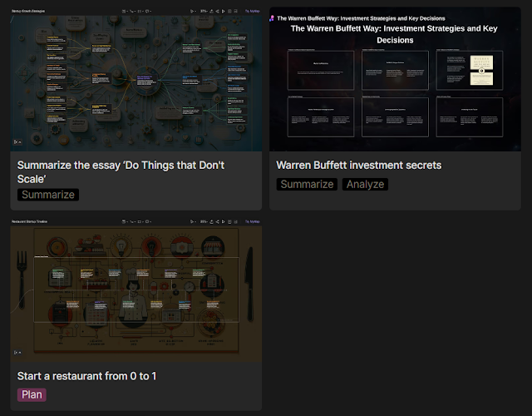The image size is (532, 416).
Task: Click collapse panel icon at essay mind map bottom-left
Action: [17, 142]
